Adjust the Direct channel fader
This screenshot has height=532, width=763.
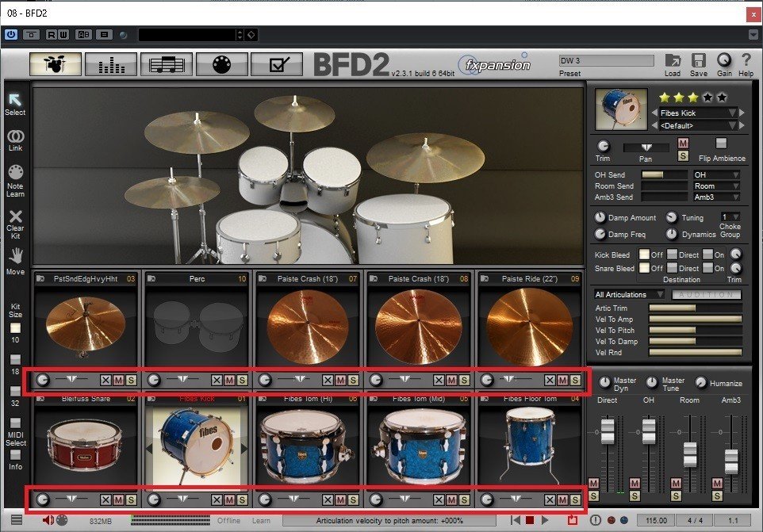608,432
